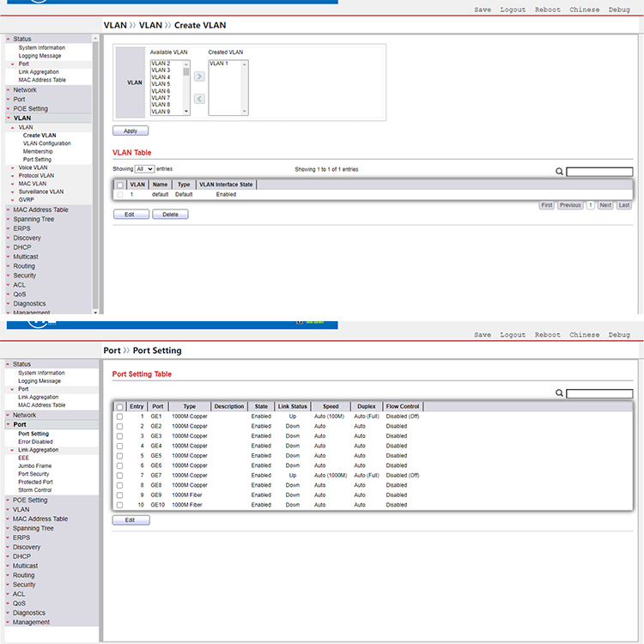Click the VLAN Table search input field
Image resolution: width=644 pixels, height=644 pixels.
click(x=599, y=172)
